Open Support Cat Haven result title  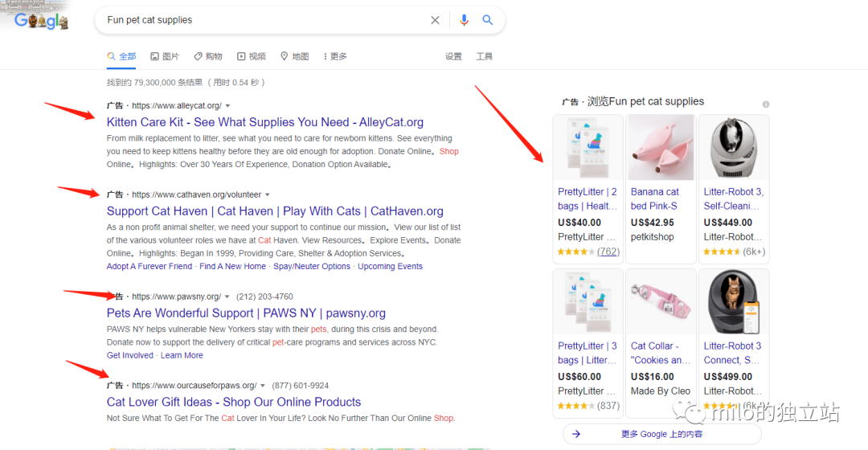[x=275, y=211]
